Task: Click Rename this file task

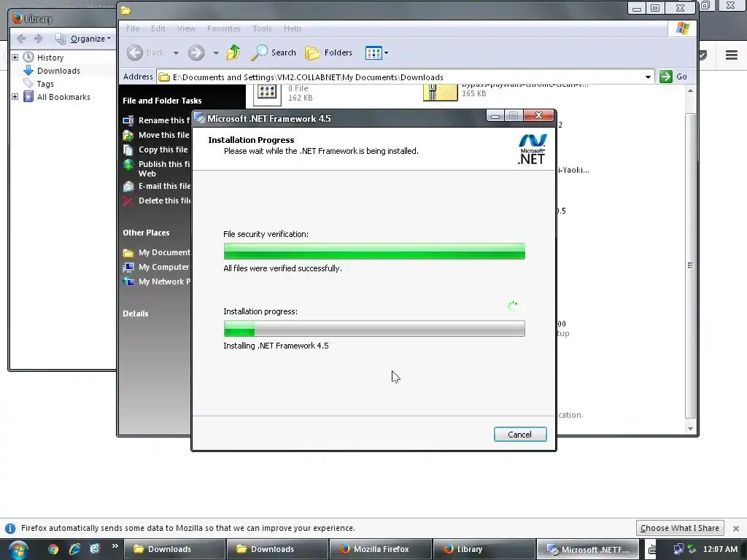Action: pos(156,120)
